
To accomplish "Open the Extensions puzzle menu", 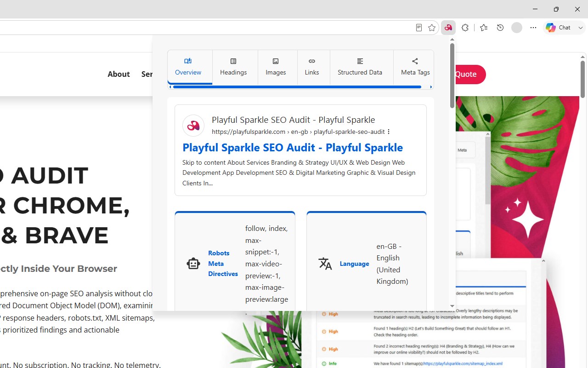I will tap(465, 28).
